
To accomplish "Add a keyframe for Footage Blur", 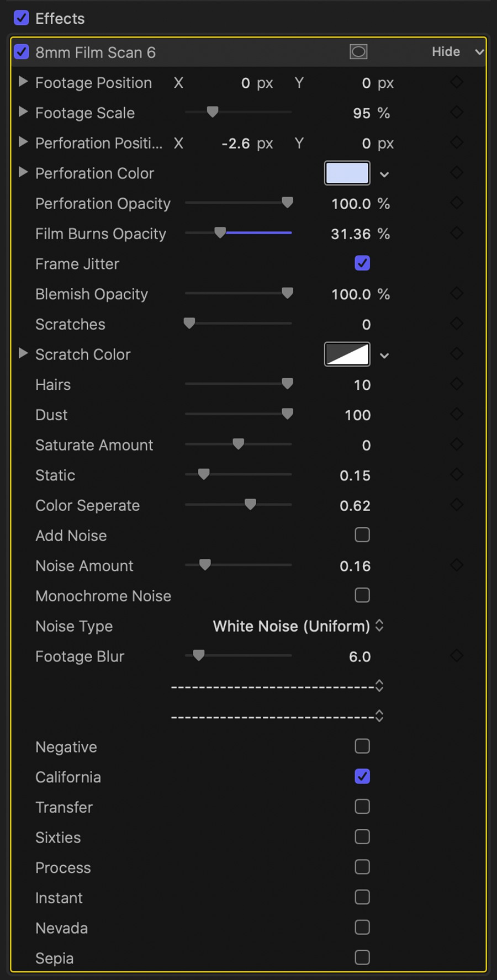I will [x=457, y=656].
